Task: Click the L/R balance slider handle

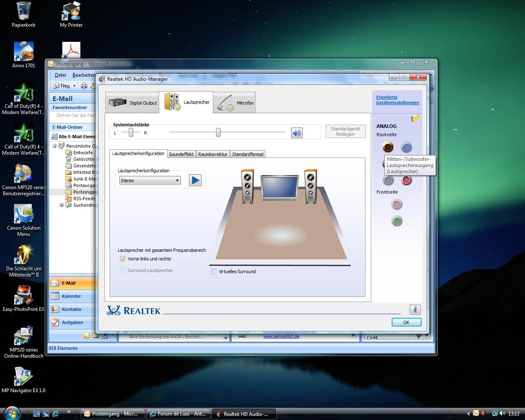Action: pos(131,132)
